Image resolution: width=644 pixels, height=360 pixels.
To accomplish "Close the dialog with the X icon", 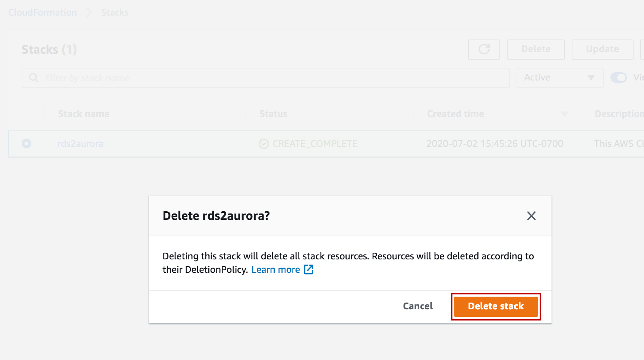I will (x=531, y=216).
